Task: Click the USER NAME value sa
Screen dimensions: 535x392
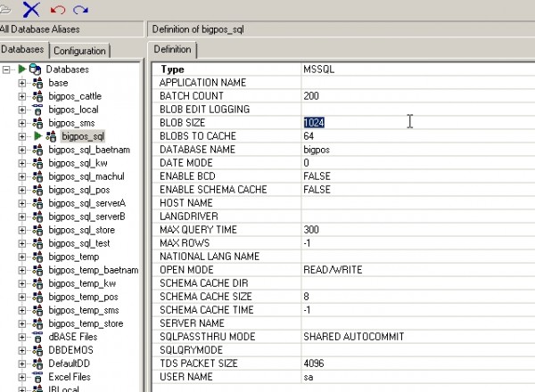Action: tap(308, 377)
